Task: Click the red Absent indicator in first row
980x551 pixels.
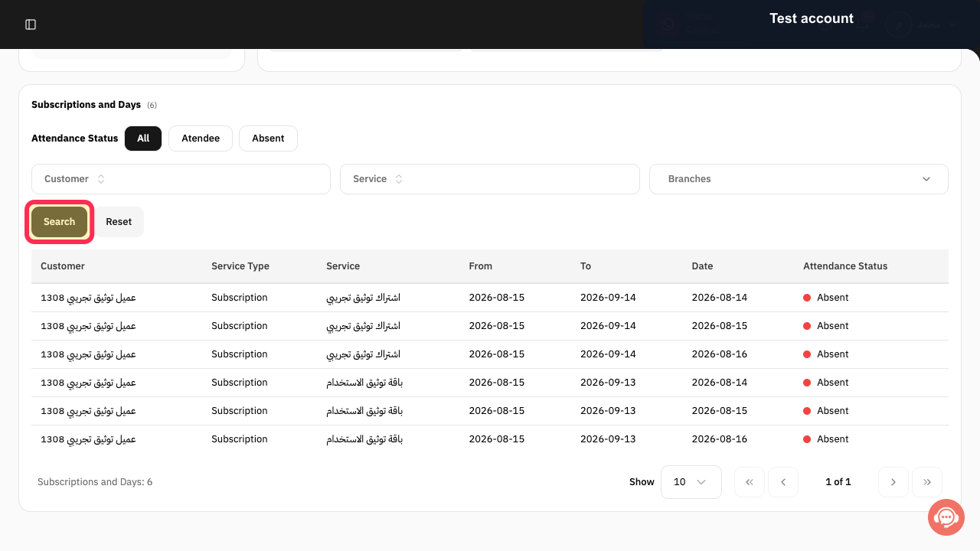Action: point(807,298)
